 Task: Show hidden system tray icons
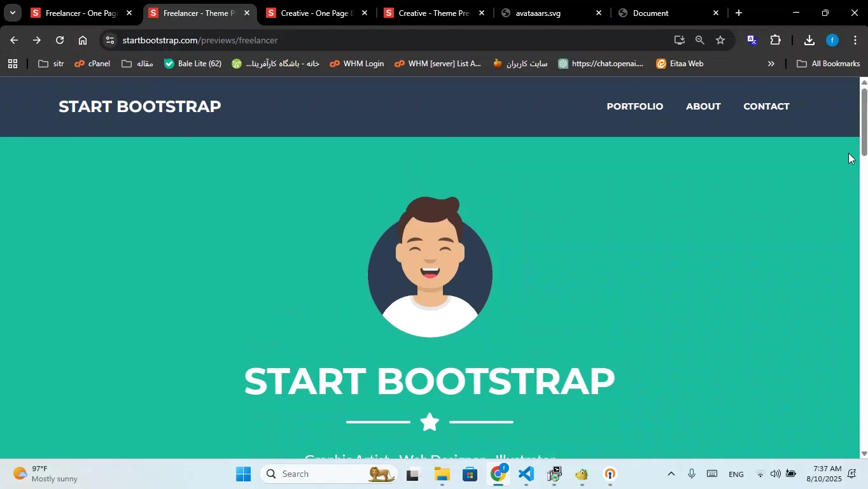(x=671, y=474)
